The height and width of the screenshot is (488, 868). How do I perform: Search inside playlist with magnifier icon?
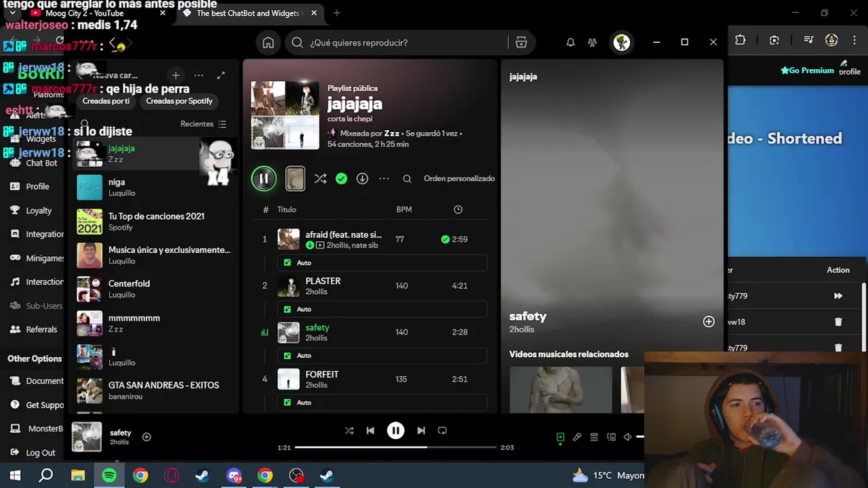point(407,179)
